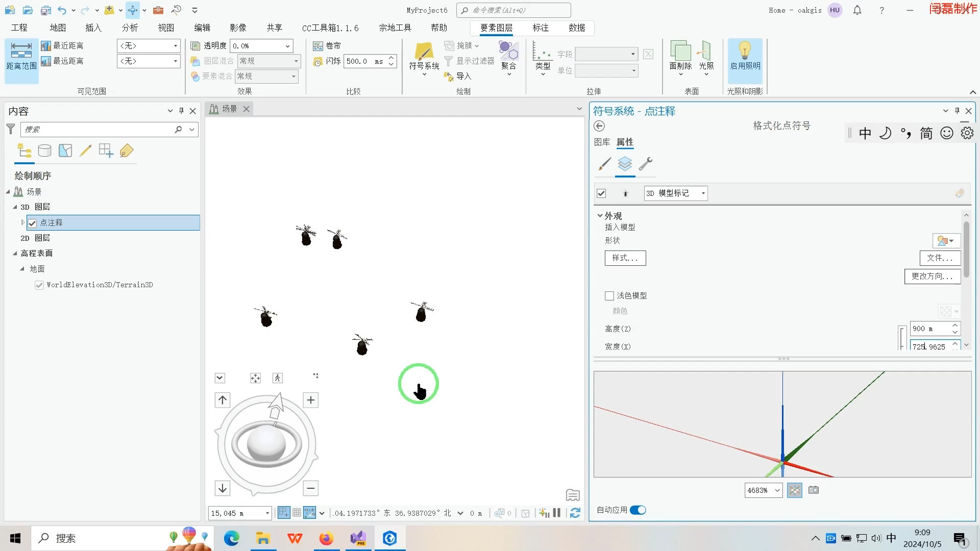980x551 pixels.
Task: Enable 启用照明 lighting with lightbulb icon
Action: (x=745, y=56)
